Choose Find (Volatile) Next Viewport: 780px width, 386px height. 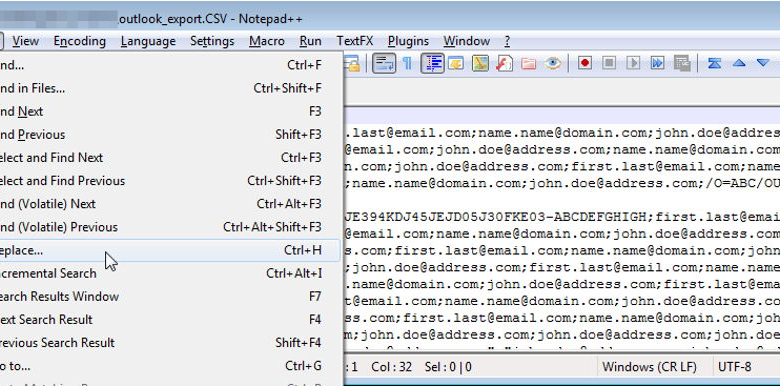tap(169, 204)
